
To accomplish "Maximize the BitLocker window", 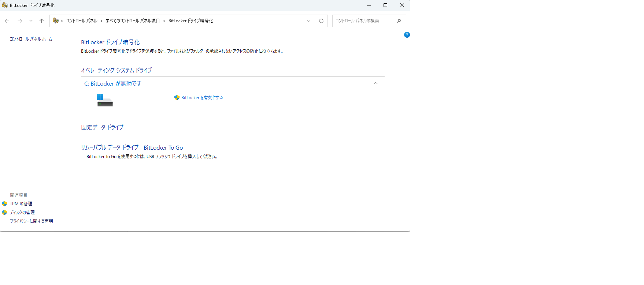I will 385,5.
